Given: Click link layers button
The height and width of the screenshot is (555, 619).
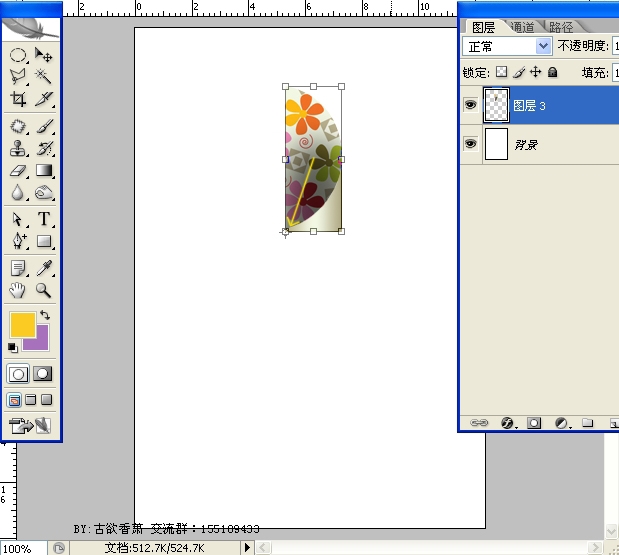Looking at the screenshot, I should [479, 423].
